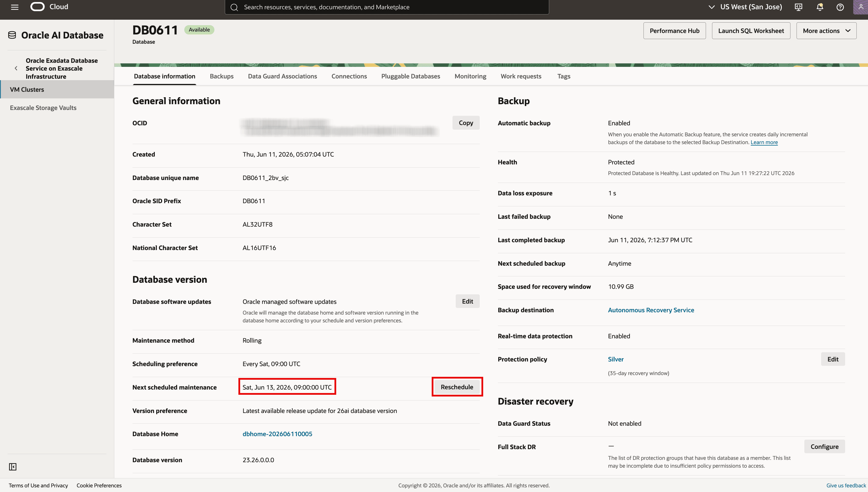The image size is (868, 492).
Task: Select the character set value AL32UTF8
Action: 257,224
